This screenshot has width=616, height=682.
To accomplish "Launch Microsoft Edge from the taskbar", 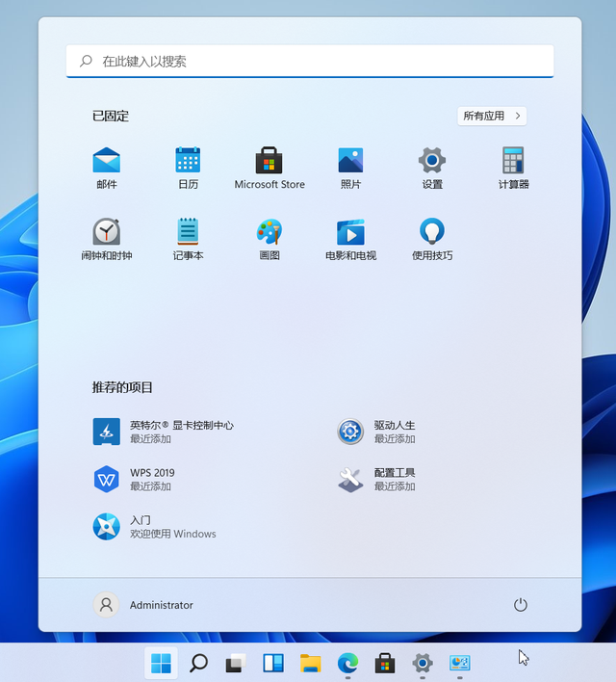I will (347, 663).
